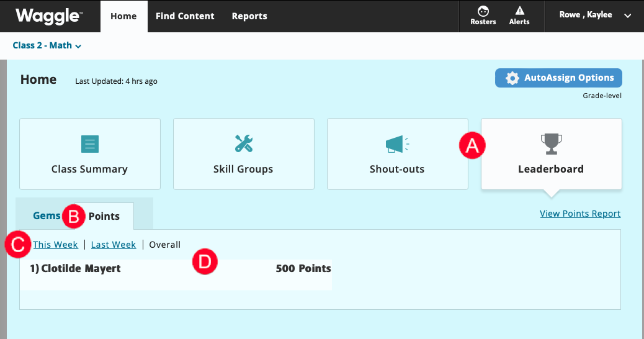This screenshot has width=644, height=339.
Task: Click the Grade-level label
Action: coord(602,96)
